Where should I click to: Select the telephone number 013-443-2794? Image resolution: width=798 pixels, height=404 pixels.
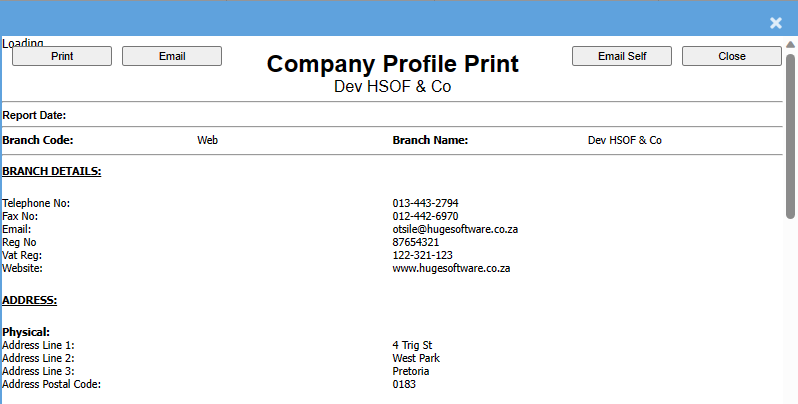click(426, 203)
